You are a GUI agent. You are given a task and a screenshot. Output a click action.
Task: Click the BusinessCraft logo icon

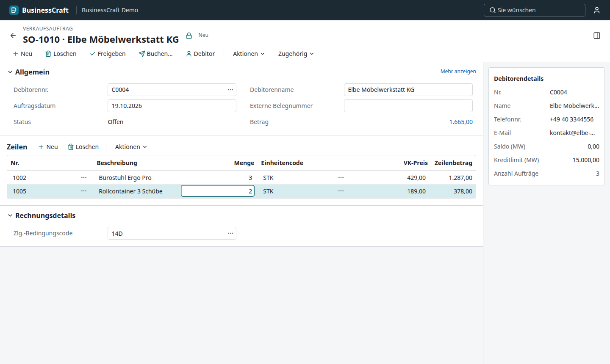pyautogui.click(x=14, y=10)
